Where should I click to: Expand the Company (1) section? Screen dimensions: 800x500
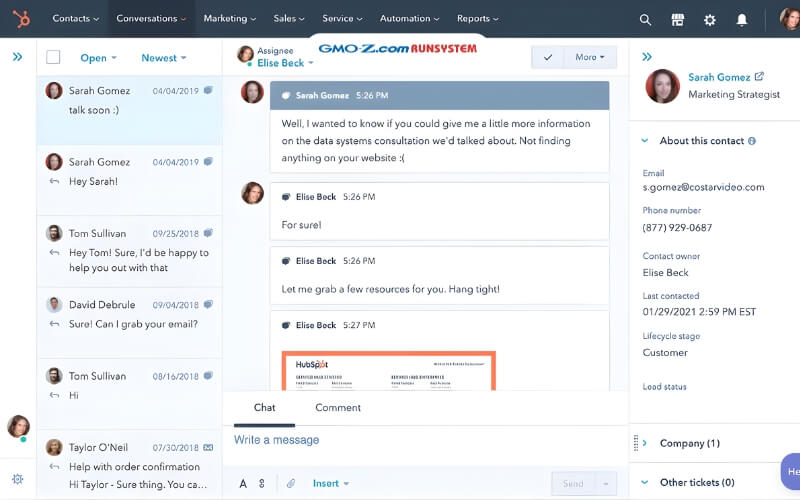(645, 443)
